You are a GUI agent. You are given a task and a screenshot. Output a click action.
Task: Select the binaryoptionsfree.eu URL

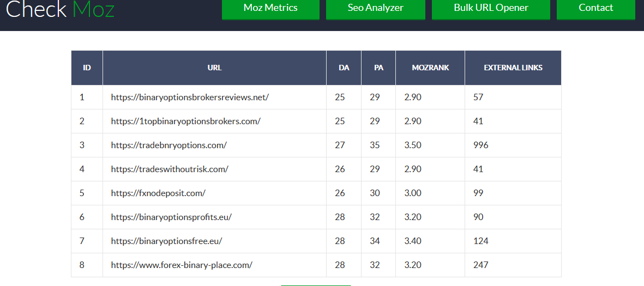[x=166, y=241]
